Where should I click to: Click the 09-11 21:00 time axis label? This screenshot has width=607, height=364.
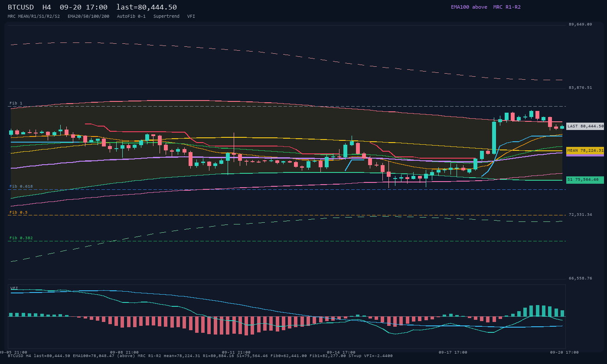(236, 352)
